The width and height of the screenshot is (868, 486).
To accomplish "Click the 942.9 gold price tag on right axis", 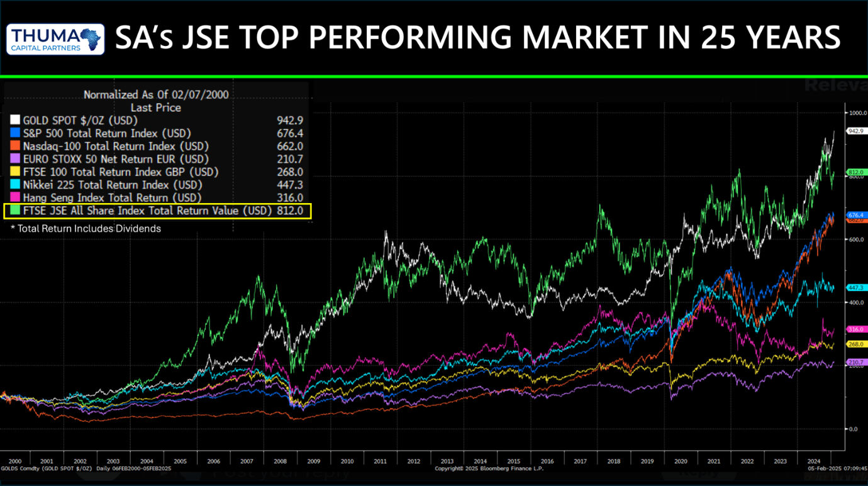I will click(856, 131).
